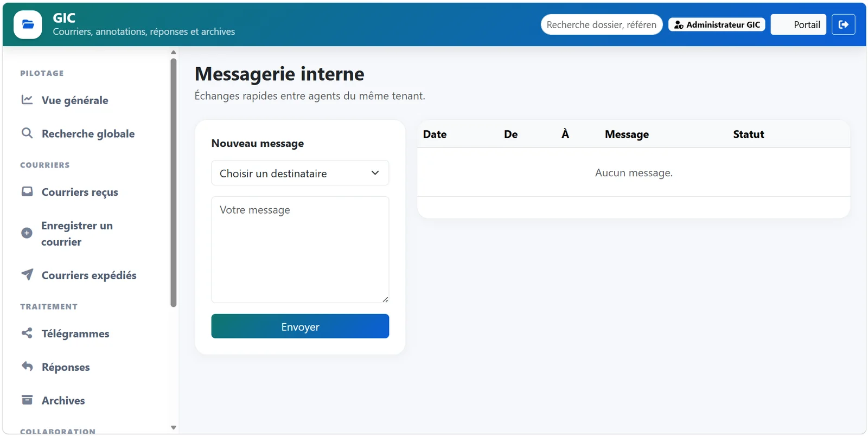Click the COURRIERS section label
The width and height of the screenshot is (868, 436).
tap(45, 165)
